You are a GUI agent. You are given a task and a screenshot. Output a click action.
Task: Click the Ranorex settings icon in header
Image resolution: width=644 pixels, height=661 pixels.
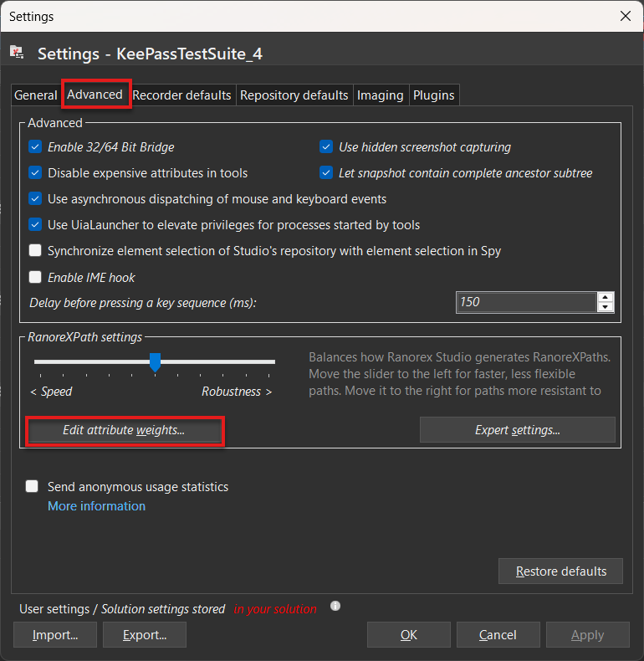point(17,52)
